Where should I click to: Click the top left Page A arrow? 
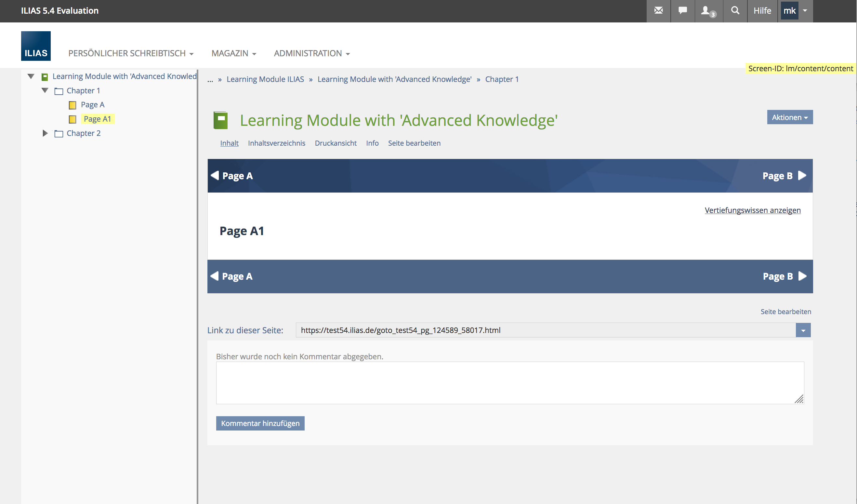click(215, 176)
